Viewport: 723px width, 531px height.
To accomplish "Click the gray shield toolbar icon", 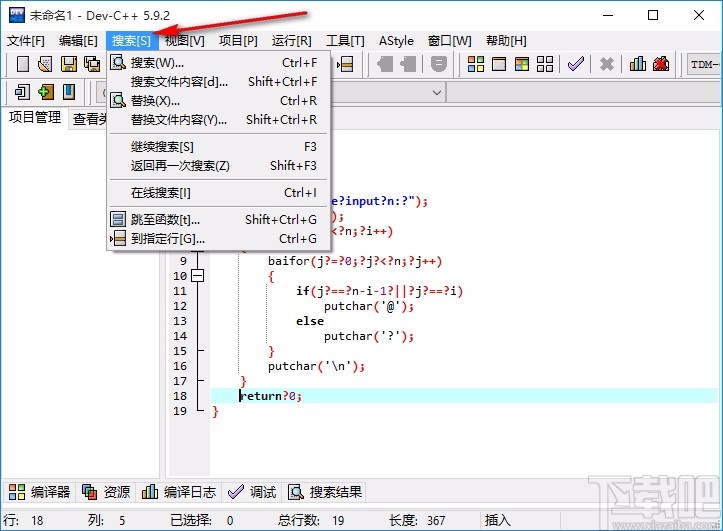I will point(439,64).
